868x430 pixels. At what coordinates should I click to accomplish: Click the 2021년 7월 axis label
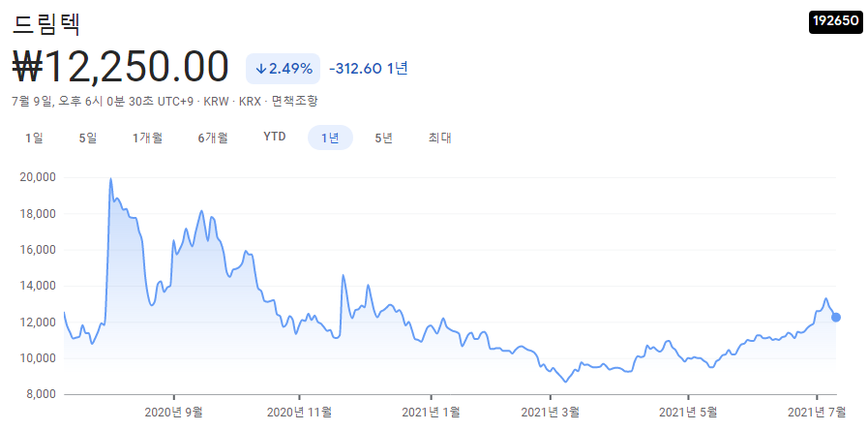pyautogui.click(x=817, y=413)
